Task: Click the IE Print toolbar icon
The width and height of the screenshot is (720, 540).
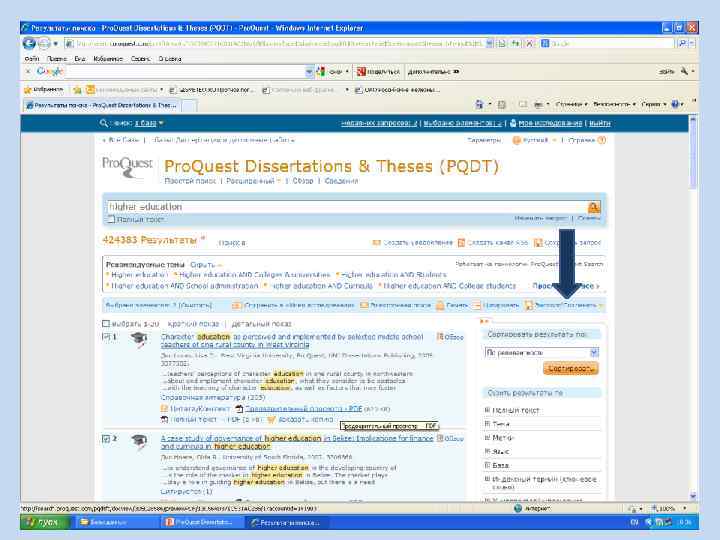Action: (x=538, y=105)
